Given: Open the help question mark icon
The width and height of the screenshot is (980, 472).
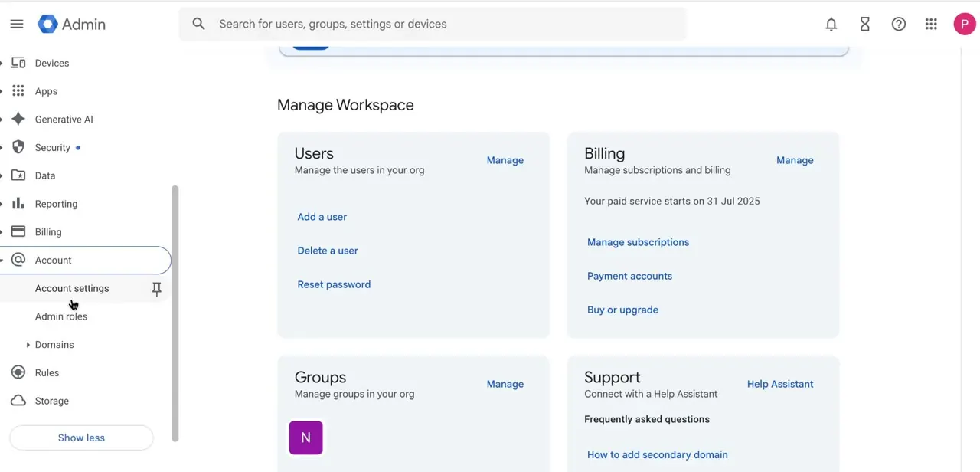Looking at the screenshot, I should pyautogui.click(x=899, y=24).
